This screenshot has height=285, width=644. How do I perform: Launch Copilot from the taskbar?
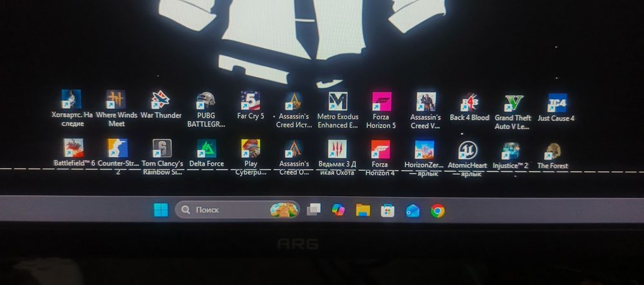tap(339, 210)
